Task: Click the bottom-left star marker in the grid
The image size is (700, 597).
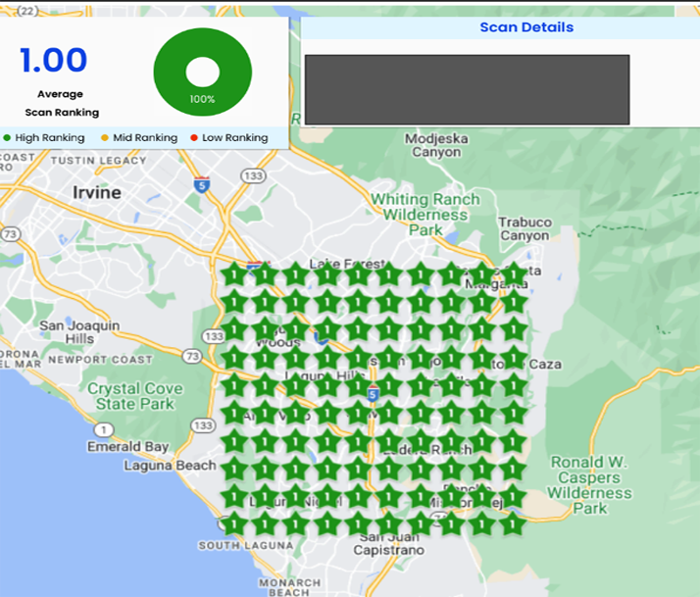Action: click(234, 523)
